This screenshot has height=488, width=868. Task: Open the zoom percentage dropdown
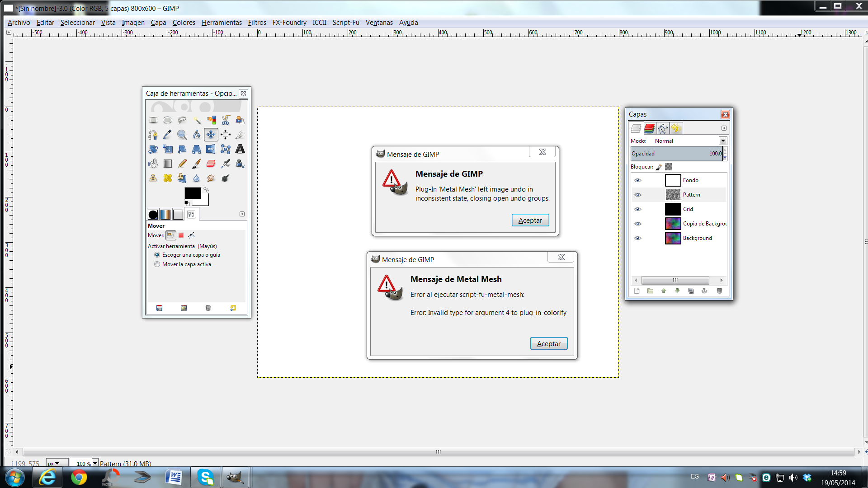click(x=95, y=463)
